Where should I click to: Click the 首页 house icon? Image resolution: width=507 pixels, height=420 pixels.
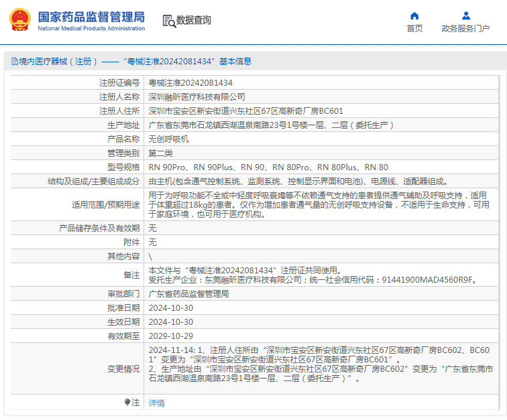click(414, 15)
